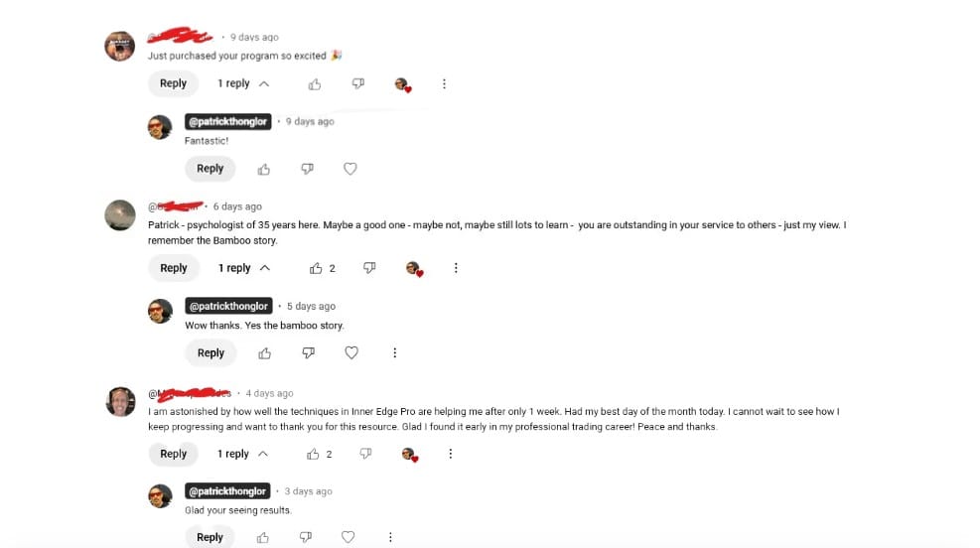Like the psychologist of 35 years comment

pos(316,268)
